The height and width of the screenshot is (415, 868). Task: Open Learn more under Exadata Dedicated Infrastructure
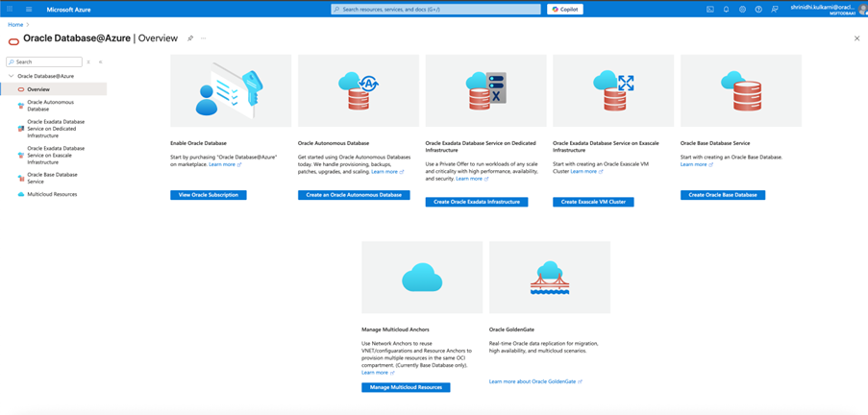coord(472,179)
